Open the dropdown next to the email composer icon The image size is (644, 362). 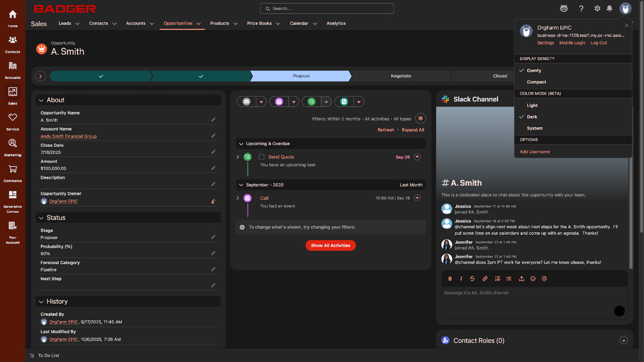pos(262,101)
